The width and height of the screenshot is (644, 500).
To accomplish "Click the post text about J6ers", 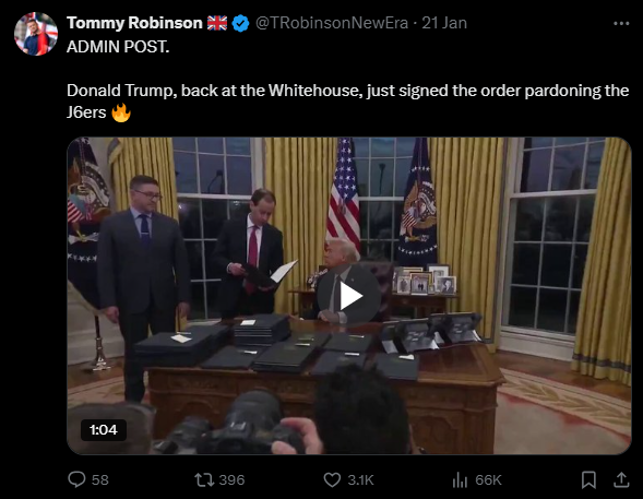I will 347,101.
